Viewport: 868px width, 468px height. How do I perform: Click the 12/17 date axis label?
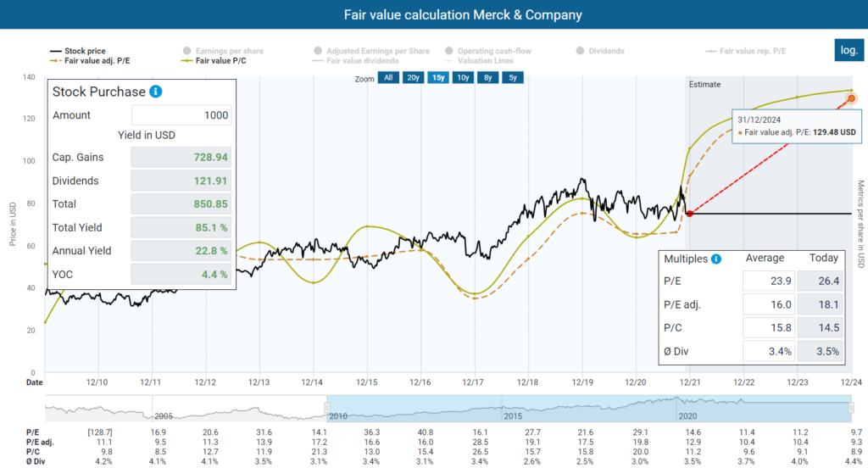(473, 382)
